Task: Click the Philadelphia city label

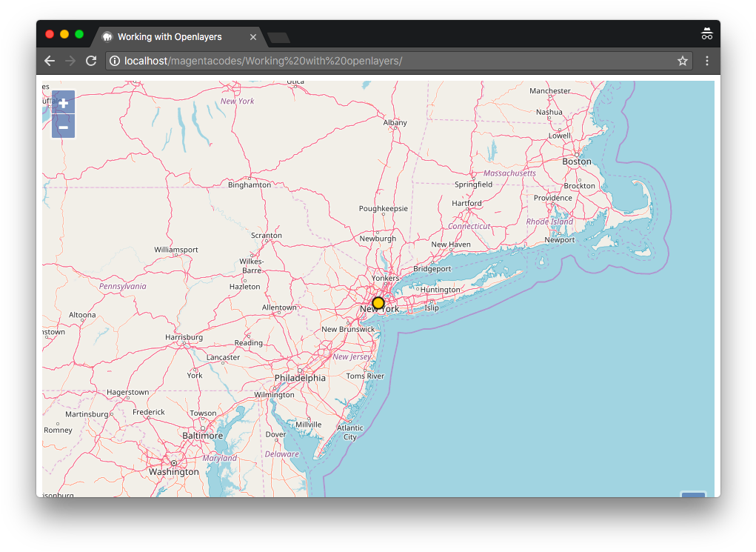Action: [x=300, y=378]
